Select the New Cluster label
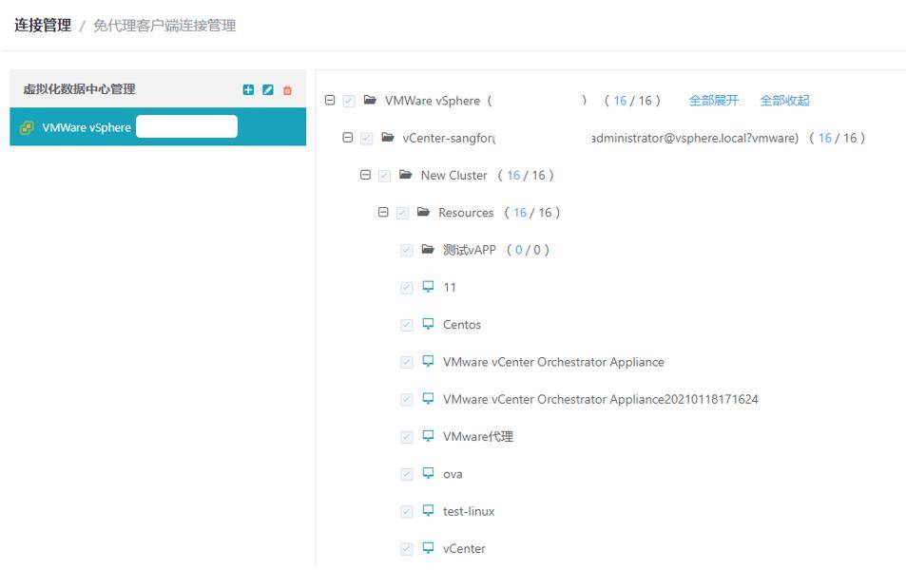Viewport: 906px width, 588px height. pyautogui.click(x=454, y=175)
